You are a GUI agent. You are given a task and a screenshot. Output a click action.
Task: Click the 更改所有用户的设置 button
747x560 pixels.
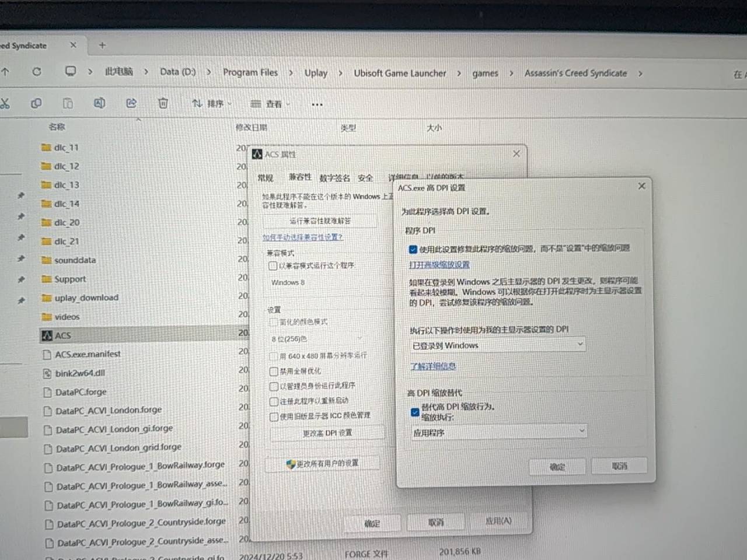click(x=323, y=464)
